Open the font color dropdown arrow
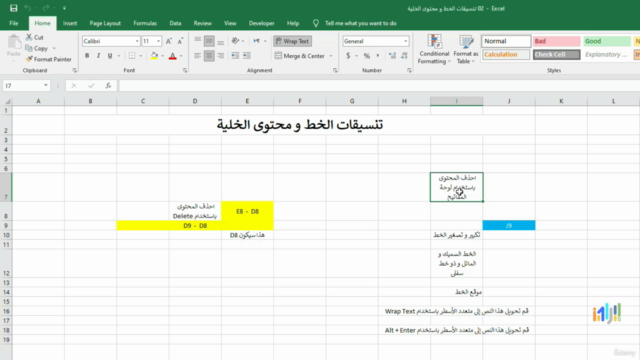This screenshot has height=360, width=640. 181,56
